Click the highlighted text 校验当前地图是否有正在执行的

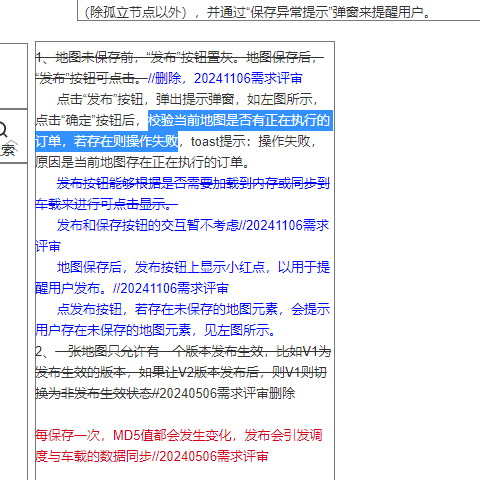[x=240, y=120]
